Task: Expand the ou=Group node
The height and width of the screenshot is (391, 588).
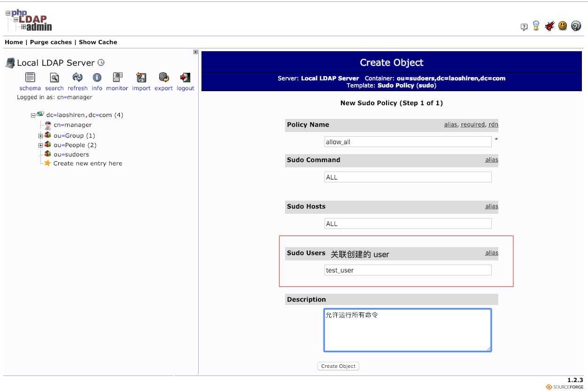Action: click(40, 136)
